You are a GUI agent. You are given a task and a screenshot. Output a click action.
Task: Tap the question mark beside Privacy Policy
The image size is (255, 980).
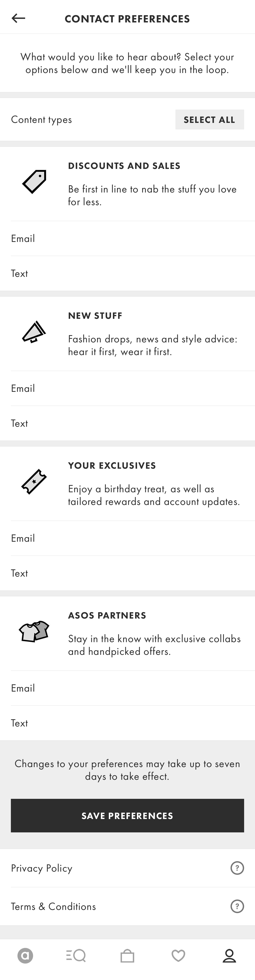point(237,868)
